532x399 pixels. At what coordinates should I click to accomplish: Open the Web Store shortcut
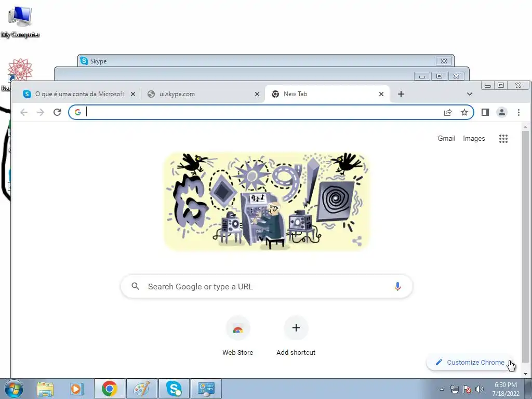click(x=238, y=336)
